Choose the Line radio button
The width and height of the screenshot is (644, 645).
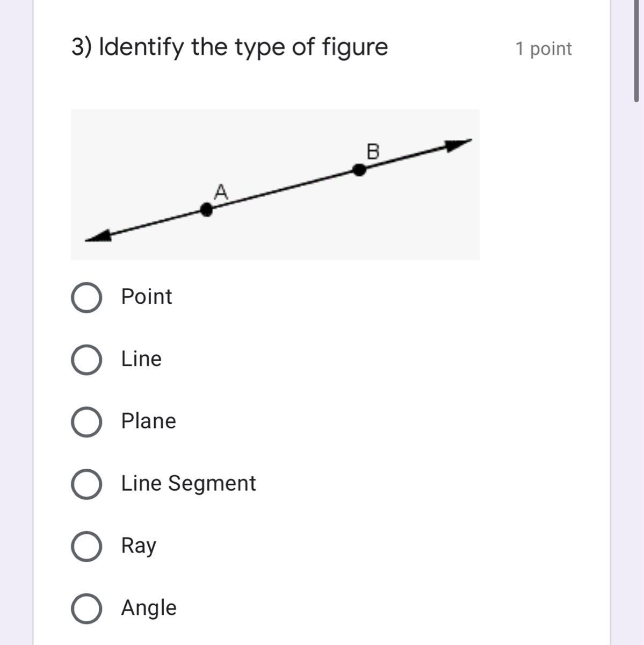tap(86, 360)
